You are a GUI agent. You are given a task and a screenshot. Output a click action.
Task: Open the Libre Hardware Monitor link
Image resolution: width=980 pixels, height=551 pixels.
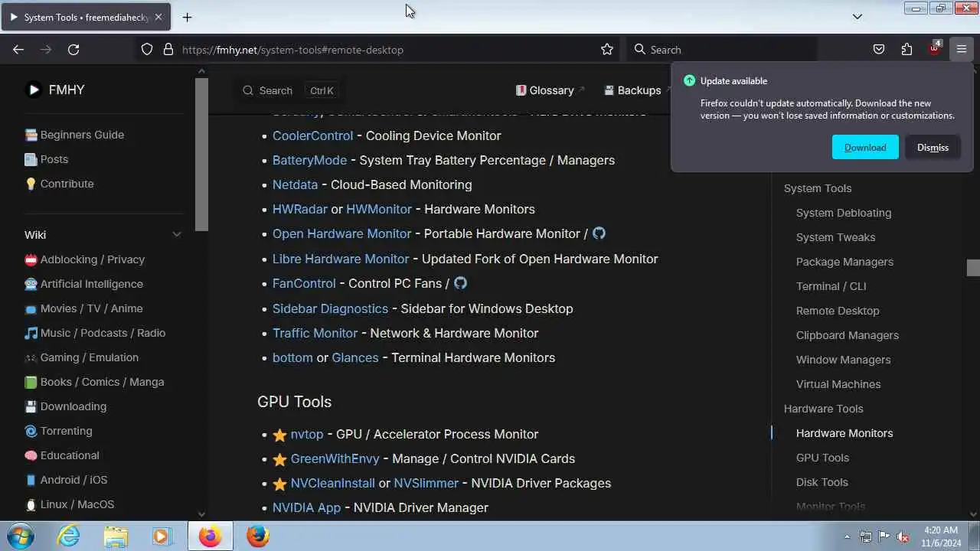tap(341, 259)
